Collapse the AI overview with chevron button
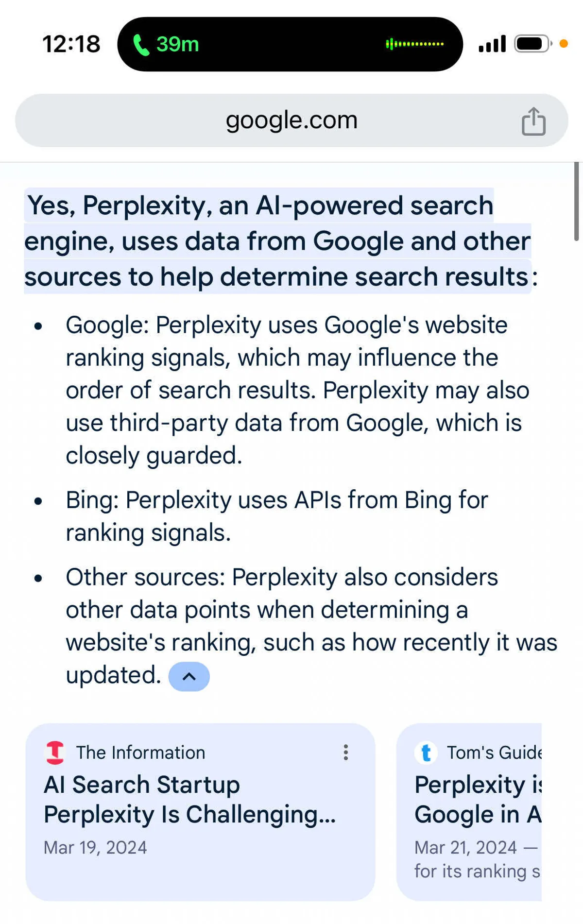Image resolution: width=583 pixels, height=924 pixels. click(189, 676)
